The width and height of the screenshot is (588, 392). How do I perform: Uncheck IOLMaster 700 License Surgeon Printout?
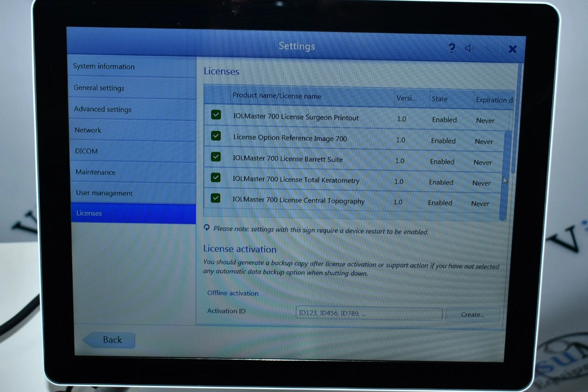click(216, 115)
